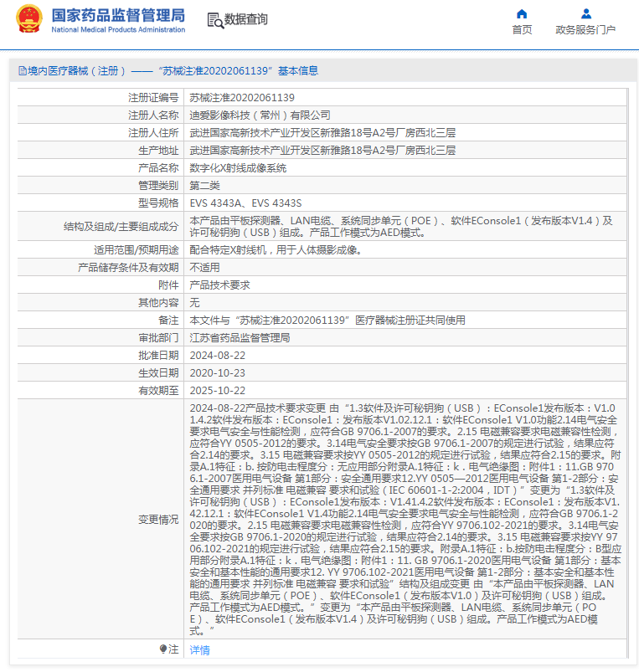Select product name 数字化X射线成像系统

(x=238, y=168)
